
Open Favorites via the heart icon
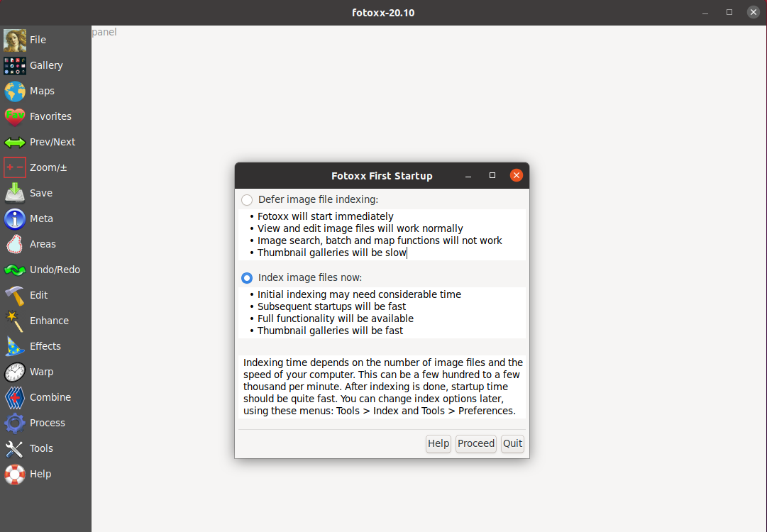(x=15, y=116)
